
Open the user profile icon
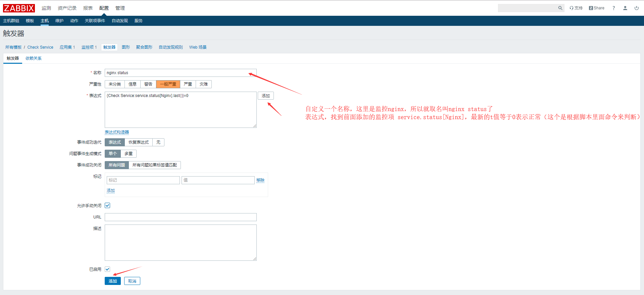[625, 8]
